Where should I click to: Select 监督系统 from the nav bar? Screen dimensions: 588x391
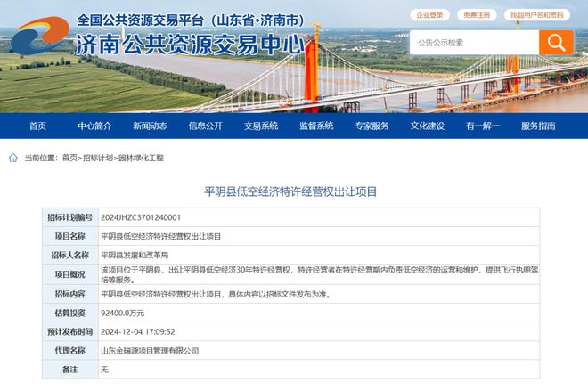tap(316, 126)
